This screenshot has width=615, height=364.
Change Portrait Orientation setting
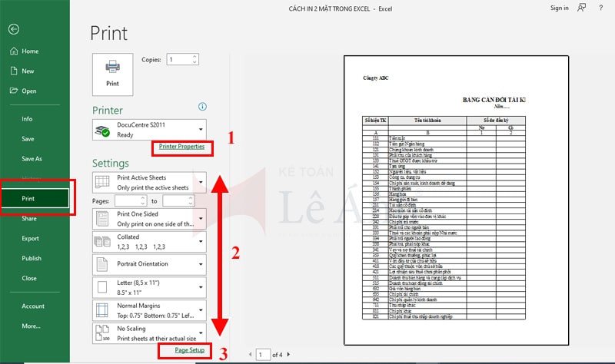[149, 265]
